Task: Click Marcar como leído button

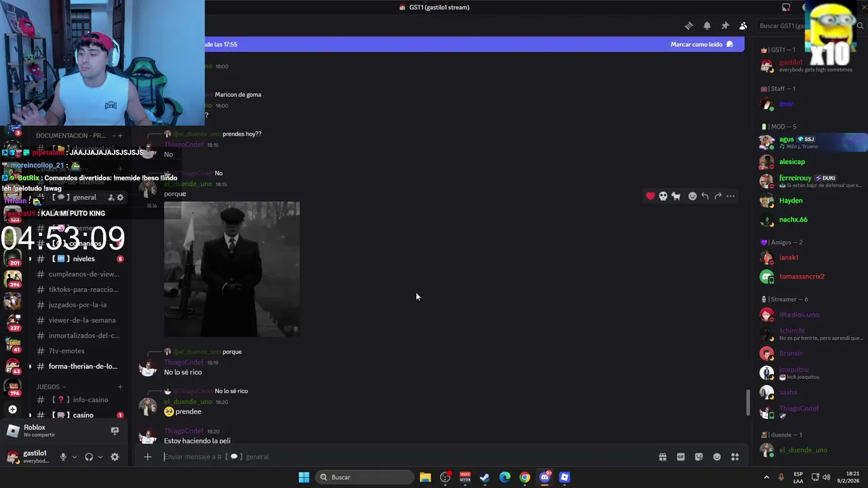Action: 702,44
